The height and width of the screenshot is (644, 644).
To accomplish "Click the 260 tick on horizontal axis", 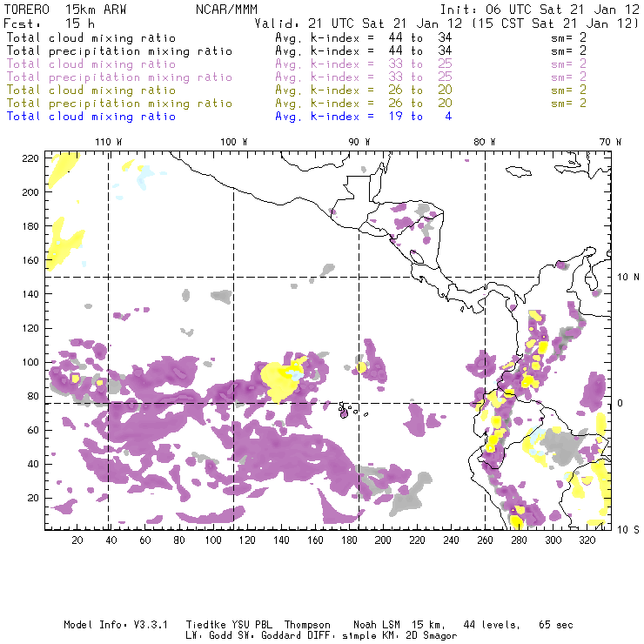I will coord(485,540).
